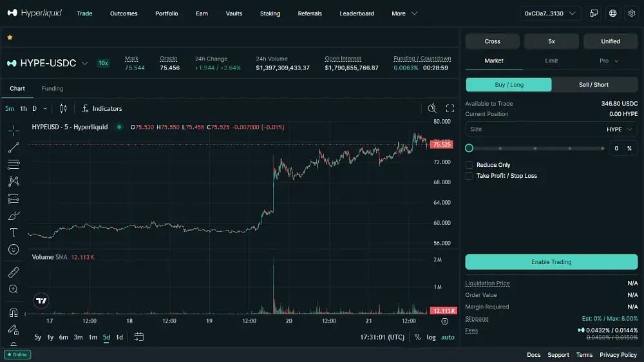Open the Pro order type dropdown
This screenshot has width=644, height=362.
coord(609,61)
